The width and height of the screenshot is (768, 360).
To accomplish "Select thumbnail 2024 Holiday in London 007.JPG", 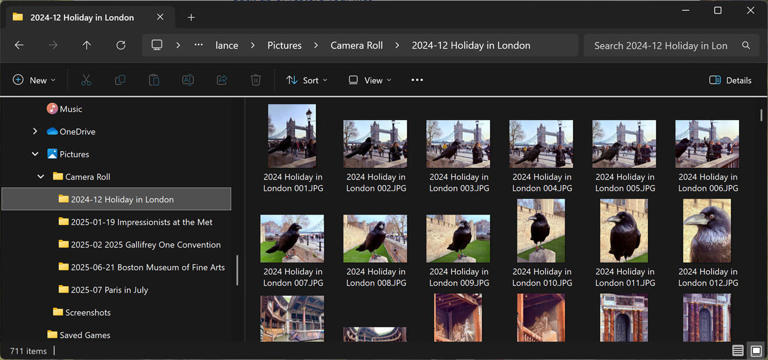I will pyautogui.click(x=292, y=239).
